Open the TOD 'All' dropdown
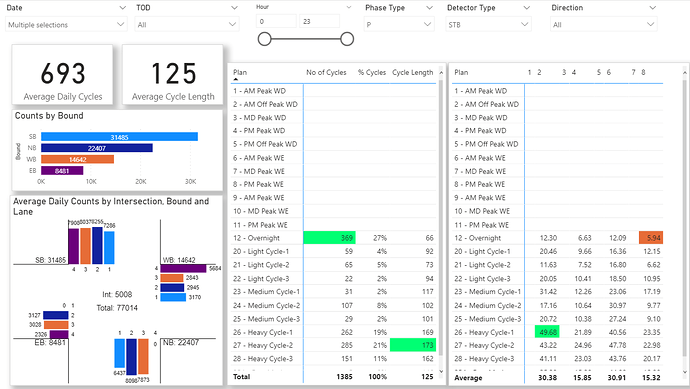Viewport: 690px width, 389px height. pyautogui.click(x=187, y=25)
